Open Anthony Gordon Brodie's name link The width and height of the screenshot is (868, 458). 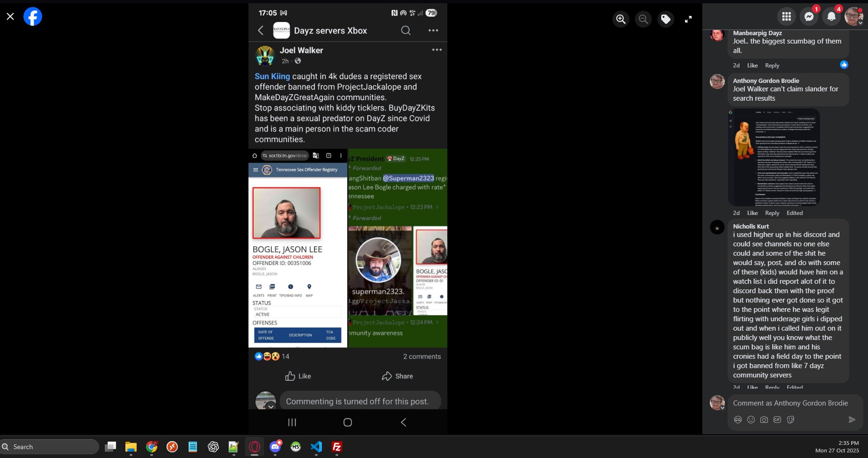pos(766,81)
